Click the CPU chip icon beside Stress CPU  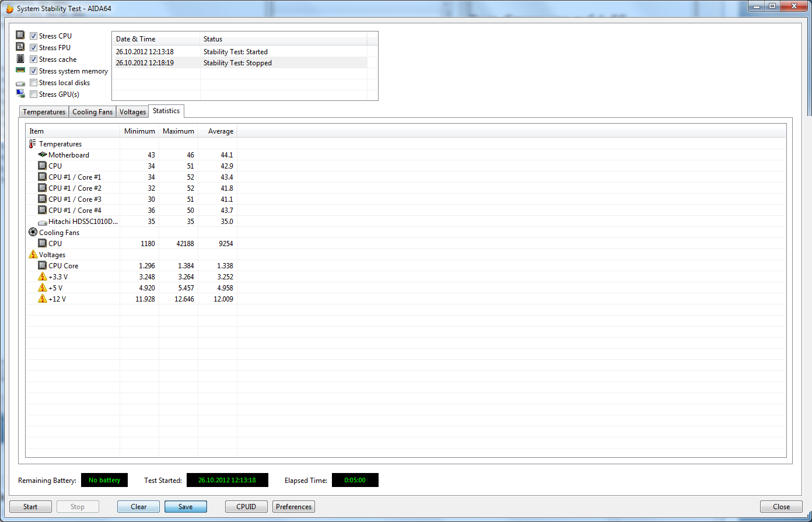(x=20, y=36)
